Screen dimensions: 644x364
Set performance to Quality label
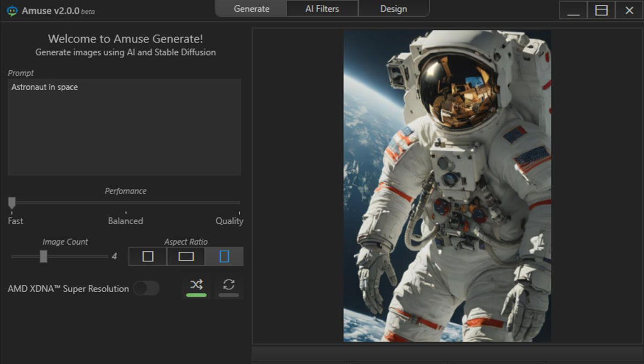(x=229, y=221)
